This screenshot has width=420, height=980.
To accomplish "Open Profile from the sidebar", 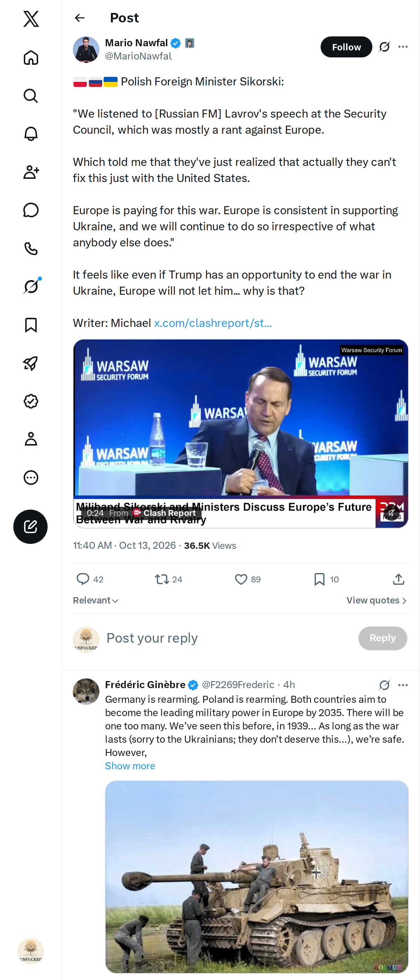I will point(31,439).
